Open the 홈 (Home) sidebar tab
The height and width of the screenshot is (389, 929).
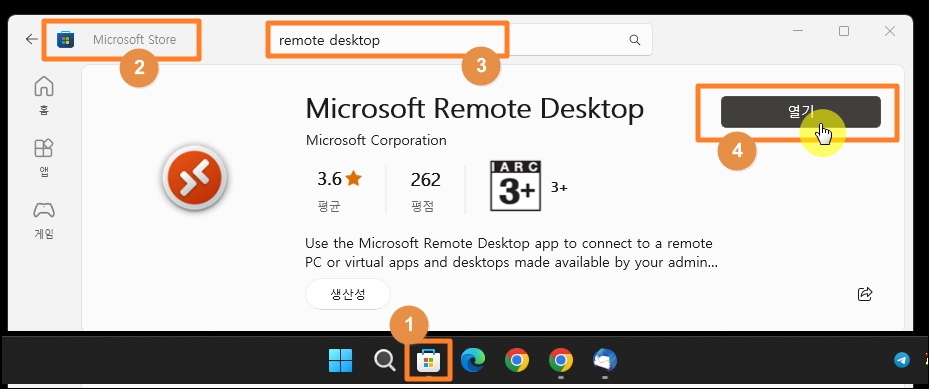pos(44,95)
